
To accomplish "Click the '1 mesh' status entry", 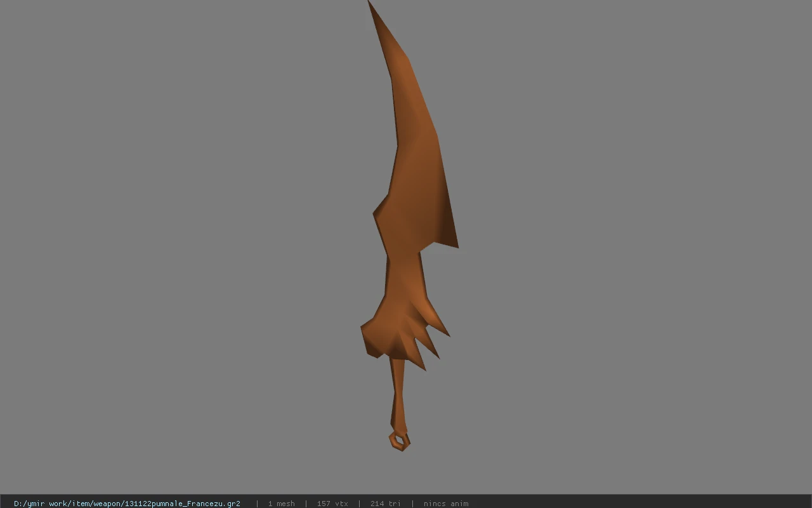I will 281,504.
